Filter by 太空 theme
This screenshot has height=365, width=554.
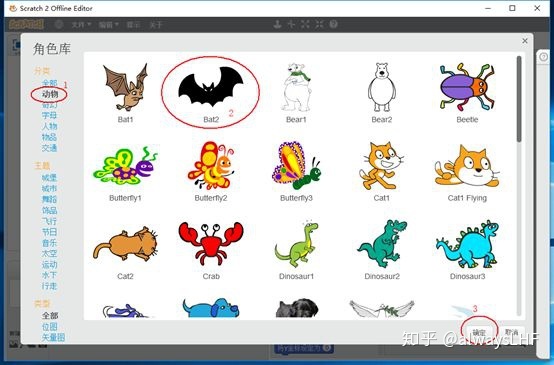(49, 254)
